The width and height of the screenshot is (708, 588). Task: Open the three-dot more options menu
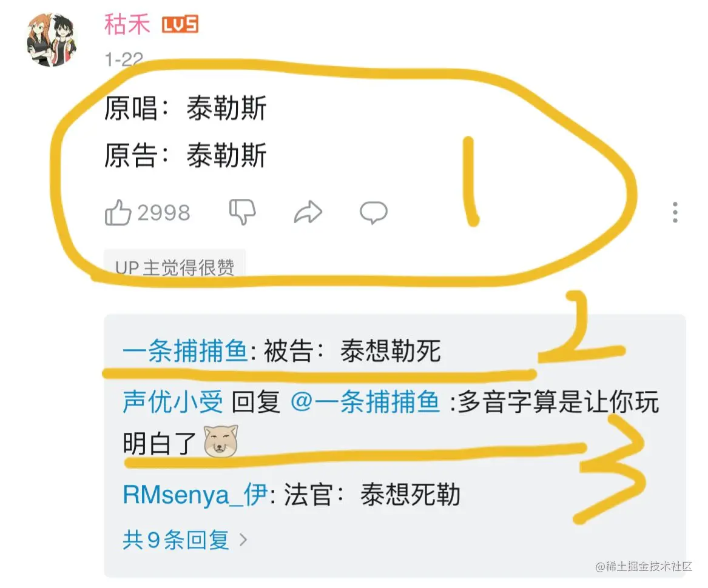(675, 212)
